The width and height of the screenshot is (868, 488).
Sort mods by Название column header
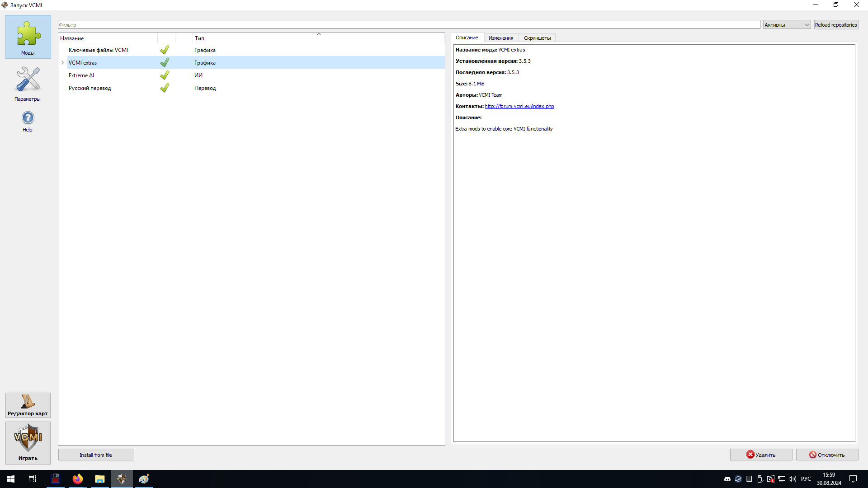pyautogui.click(x=108, y=38)
